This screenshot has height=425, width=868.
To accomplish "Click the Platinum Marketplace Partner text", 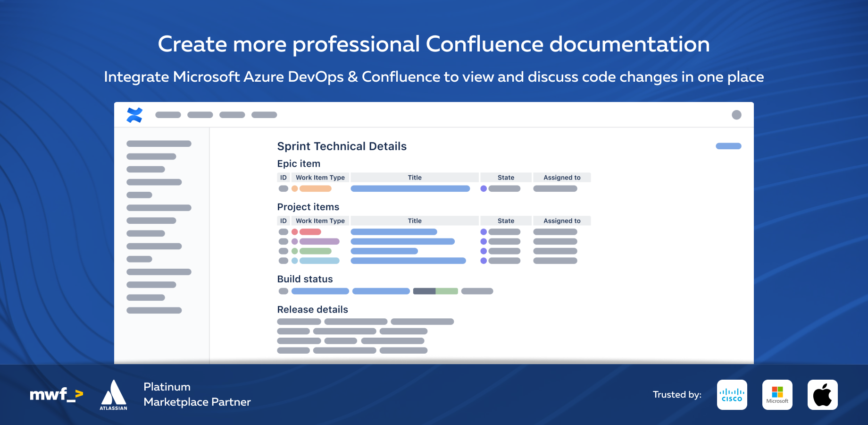I will point(197,394).
